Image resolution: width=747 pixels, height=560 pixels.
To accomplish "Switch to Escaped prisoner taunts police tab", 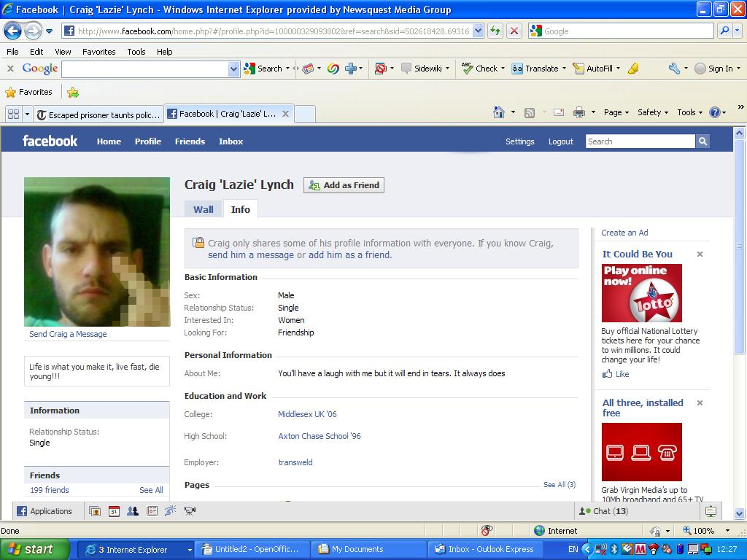I will pos(98,114).
